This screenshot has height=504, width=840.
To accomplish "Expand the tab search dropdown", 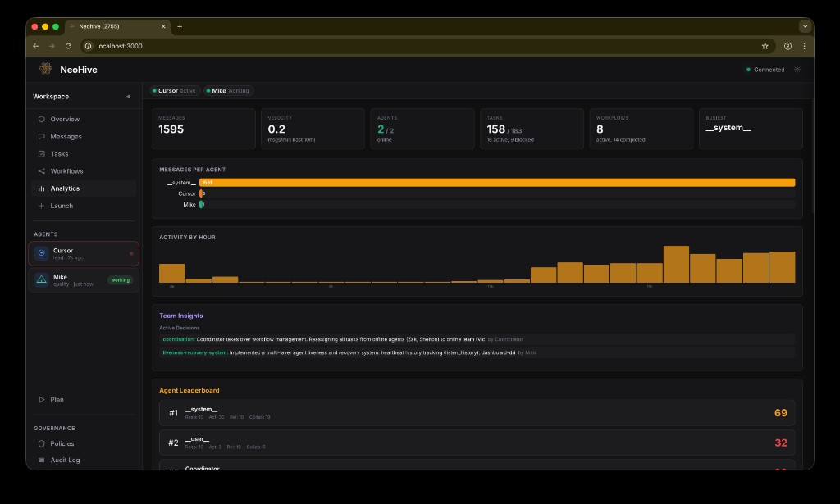I will pyautogui.click(x=805, y=26).
